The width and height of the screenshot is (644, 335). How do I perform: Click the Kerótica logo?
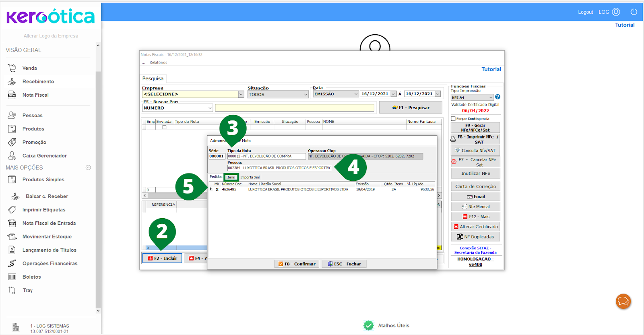(x=51, y=17)
